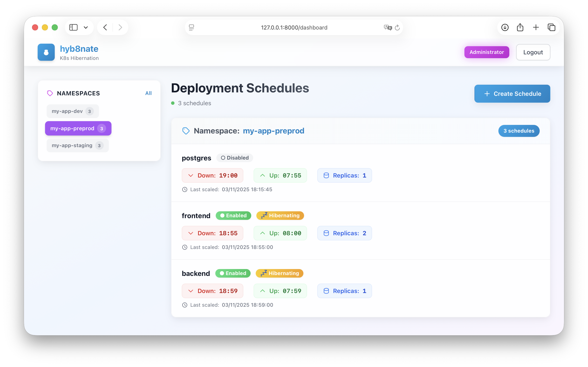588x367 pixels.
Task: Click the browser page reload icon
Action: pos(397,27)
